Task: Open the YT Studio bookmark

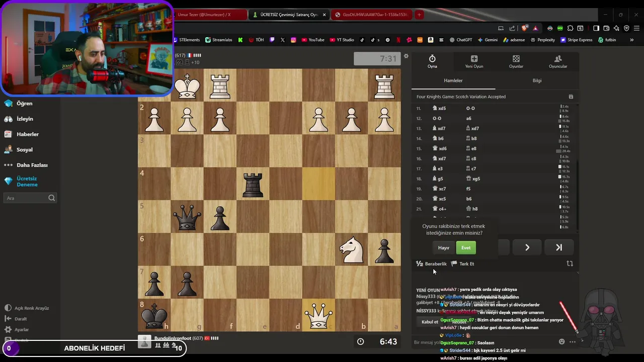Action: coord(342,40)
